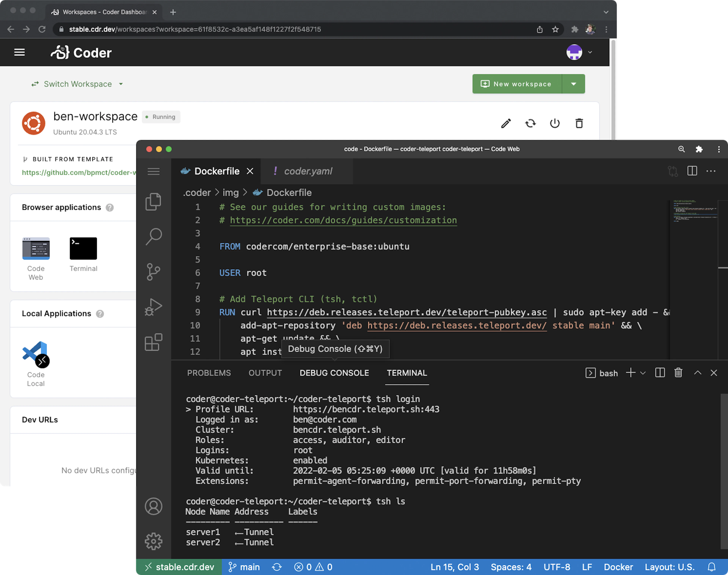Open a new browser tab
The height and width of the screenshot is (575, 728).
click(173, 12)
